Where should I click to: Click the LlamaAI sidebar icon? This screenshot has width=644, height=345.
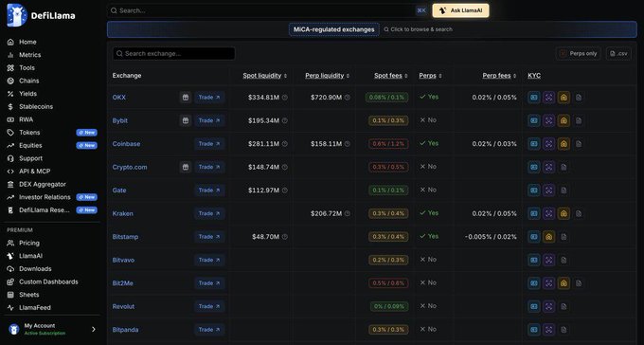coord(10,256)
